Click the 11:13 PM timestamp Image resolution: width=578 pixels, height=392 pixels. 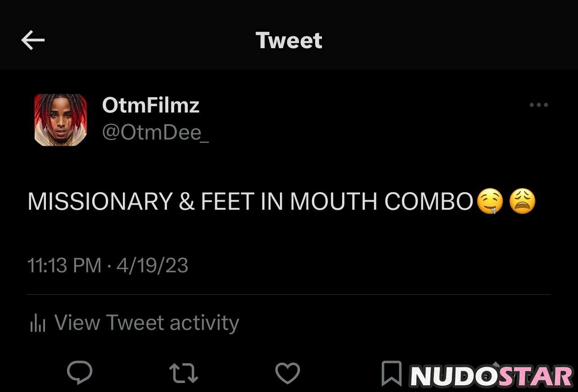[x=64, y=266]
